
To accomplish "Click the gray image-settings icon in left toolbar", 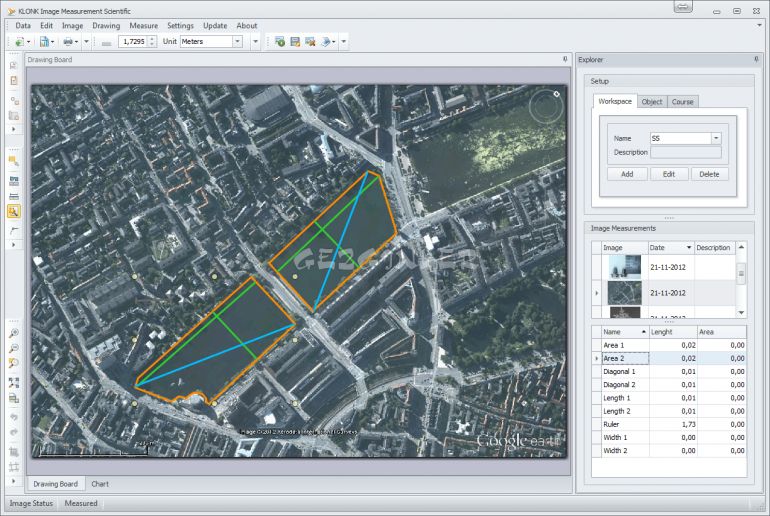I will [14, 116].
